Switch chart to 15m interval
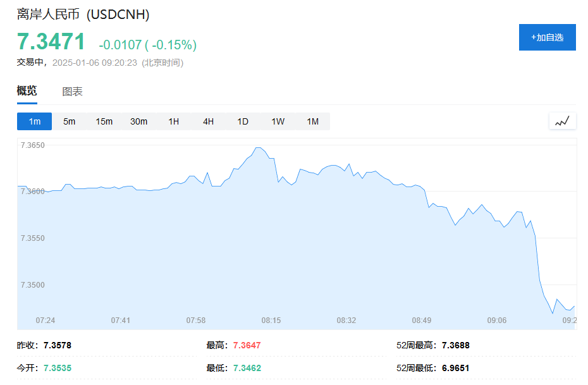 (104, 121)
